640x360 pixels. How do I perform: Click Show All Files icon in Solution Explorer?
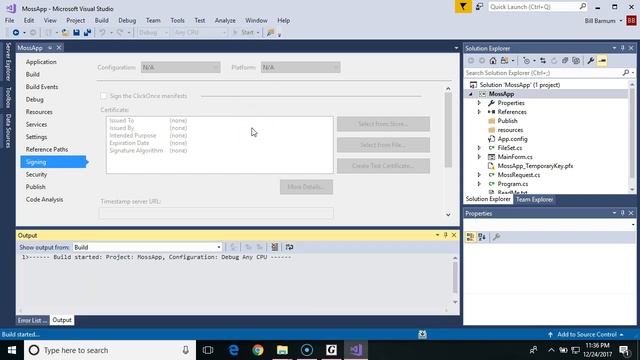[x=576, y=61]
